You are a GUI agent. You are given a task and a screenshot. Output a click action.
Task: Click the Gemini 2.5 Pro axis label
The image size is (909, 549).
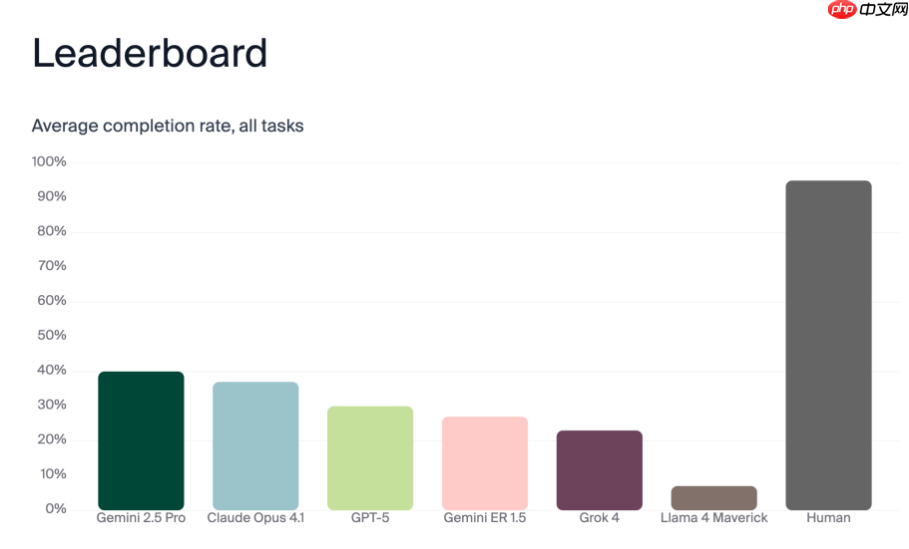click(141, 518)
